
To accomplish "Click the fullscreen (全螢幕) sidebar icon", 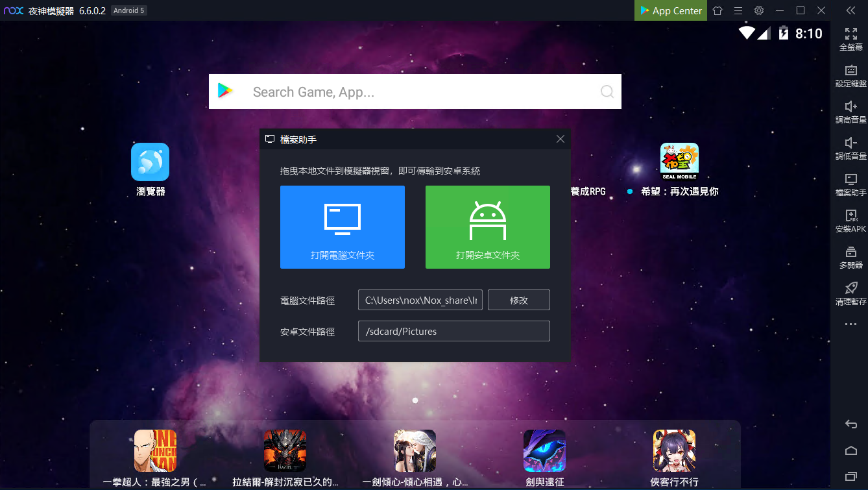I will 850,34.
